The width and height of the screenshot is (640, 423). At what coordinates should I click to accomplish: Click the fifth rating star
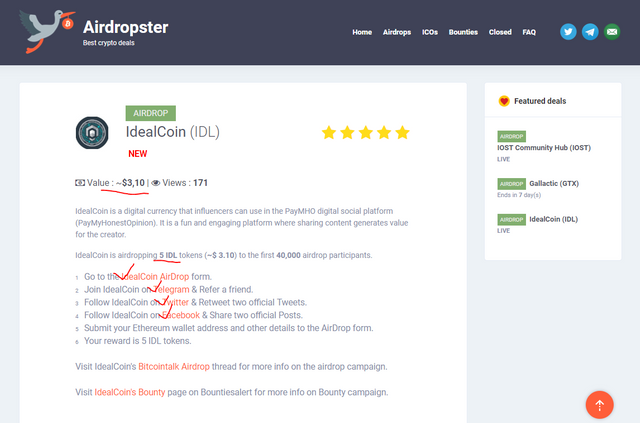pos(402,133)
